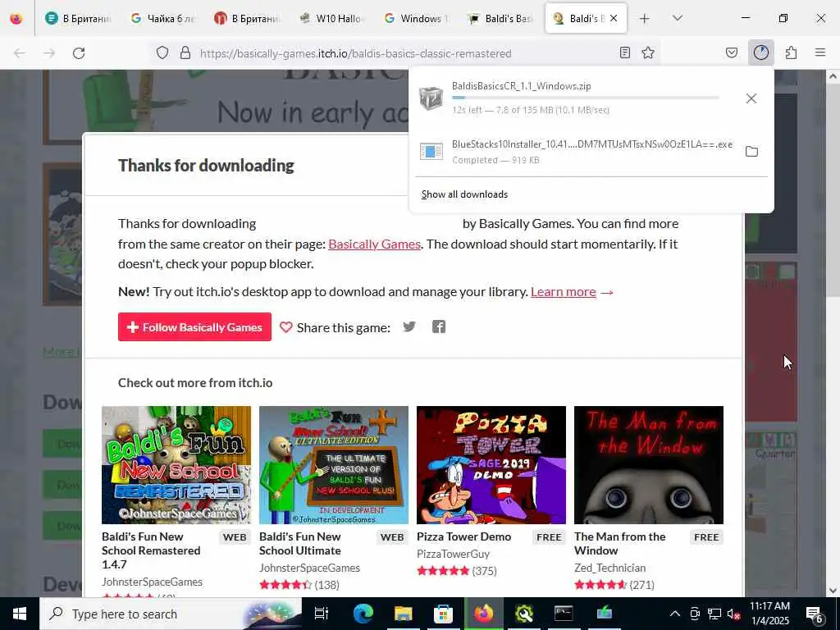
Task: Click the Pizza Tower Demo title link
Action: [464, 536]
